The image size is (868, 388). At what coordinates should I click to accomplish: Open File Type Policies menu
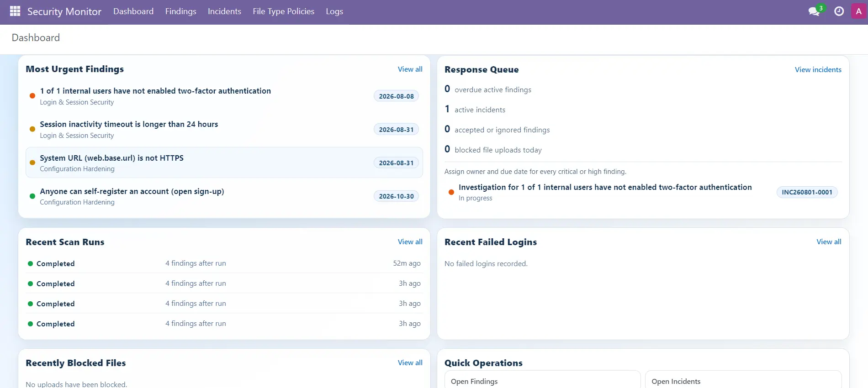283,11
